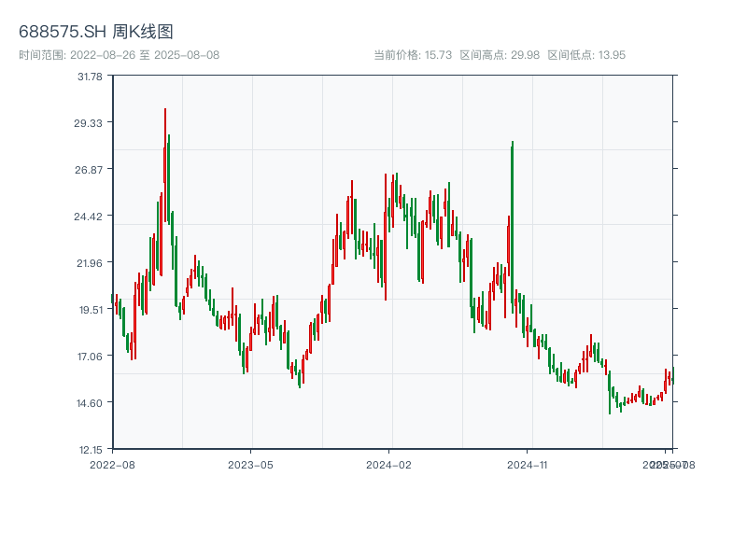This screenshot has height=560, width=747.
Task: Click the 区间高点: 29.98 label
Action: tap(500, 55)
